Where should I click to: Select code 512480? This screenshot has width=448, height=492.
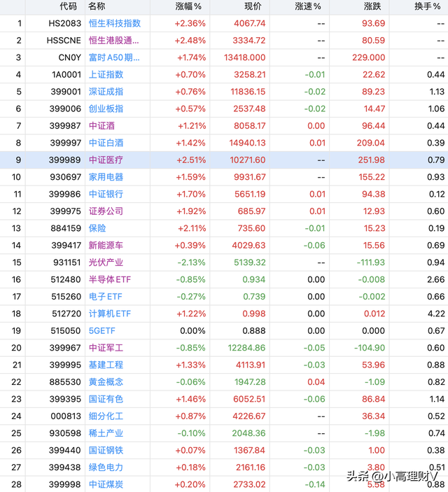click(66, 279)
